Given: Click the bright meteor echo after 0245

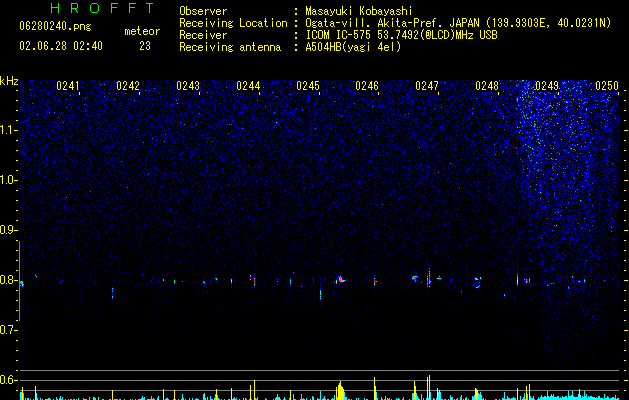Looking at the screenshot, I should pyautogui.click(x=341, y=279).
